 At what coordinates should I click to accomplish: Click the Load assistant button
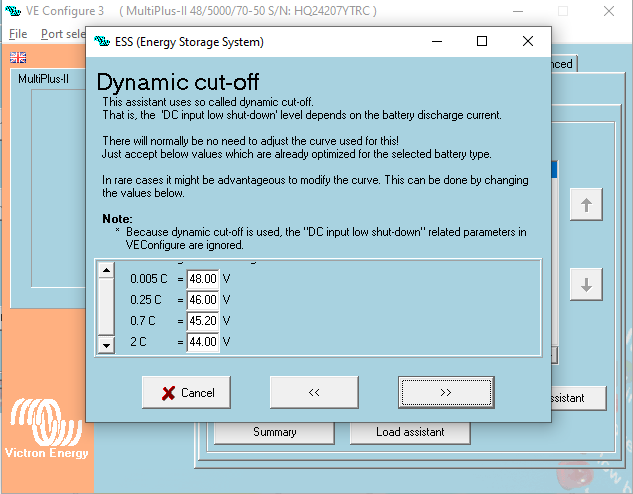click(410, 432)
